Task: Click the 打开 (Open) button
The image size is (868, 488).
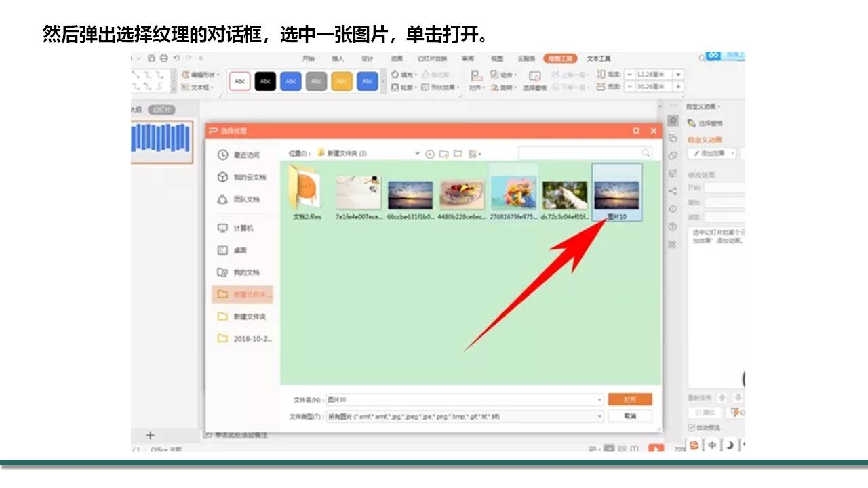Action: click(x=629, y=399)
